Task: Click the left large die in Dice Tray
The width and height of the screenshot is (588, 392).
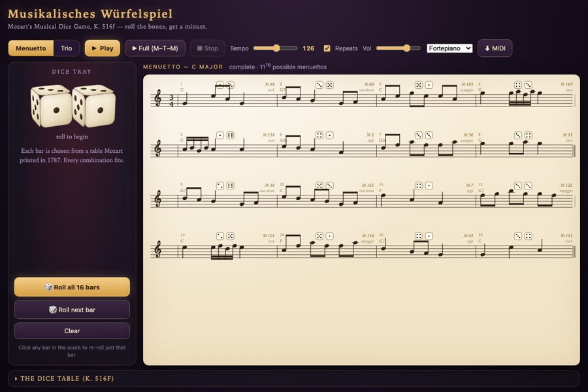Action: [50, 106]
